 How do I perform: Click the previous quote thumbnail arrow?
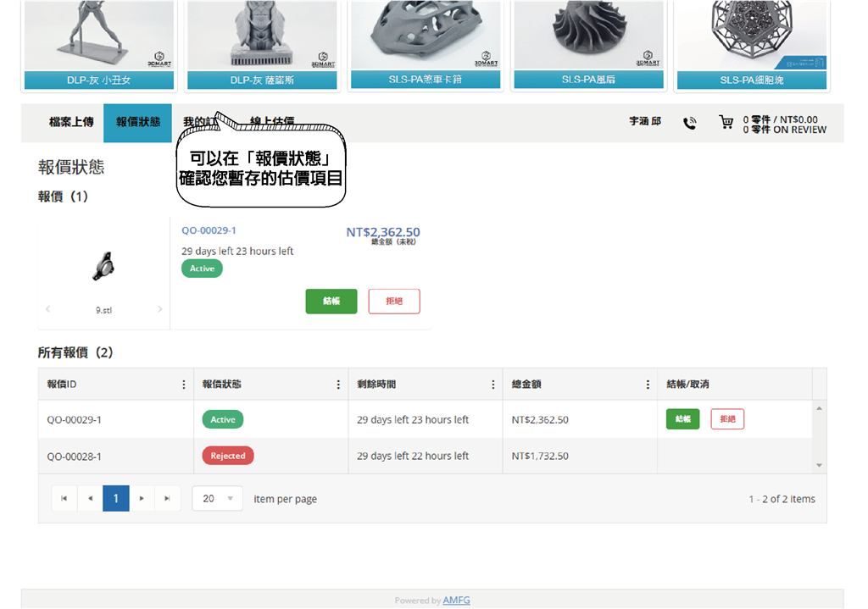tap(47, 309)
